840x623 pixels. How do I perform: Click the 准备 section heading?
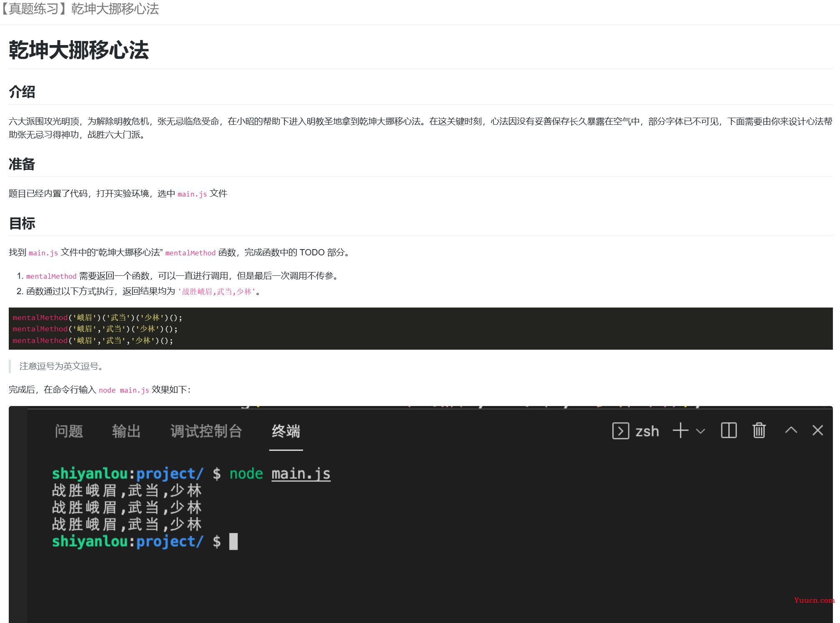pos(22,164)
